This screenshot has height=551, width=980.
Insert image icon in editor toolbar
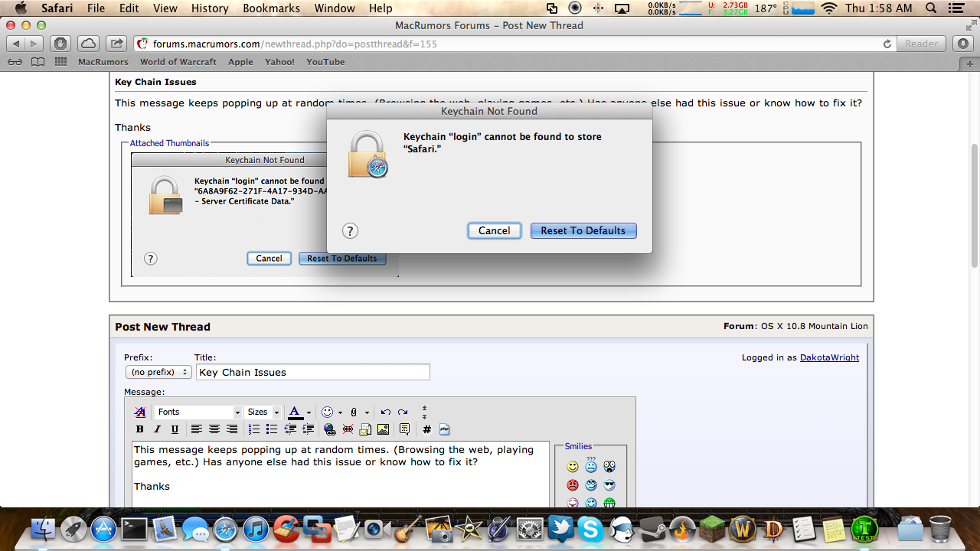tap(384, 429)
